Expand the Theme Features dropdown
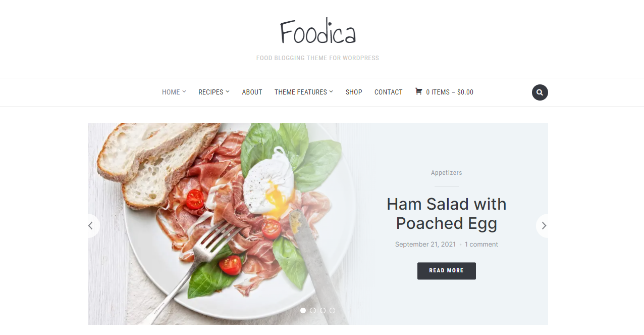Image resolution: width=644 pixels, height=335 pixels. (x=304, y=92)
